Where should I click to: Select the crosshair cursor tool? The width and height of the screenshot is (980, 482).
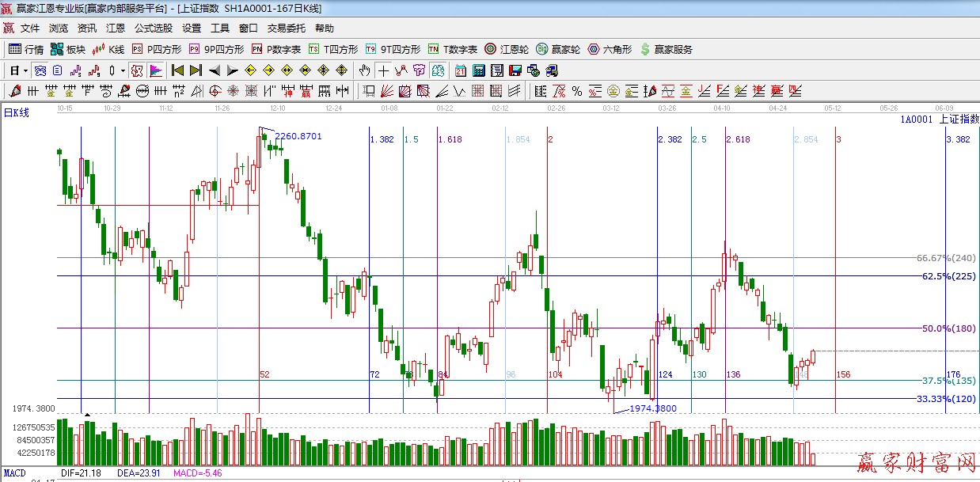[x=383, y=70]
